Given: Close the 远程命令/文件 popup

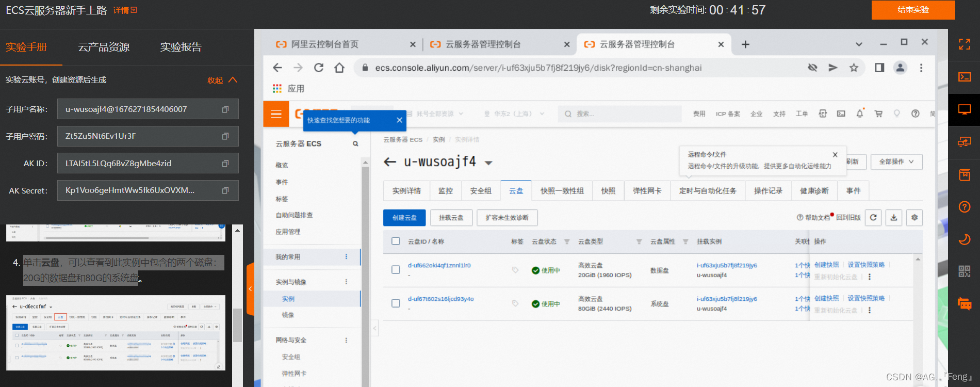Looking at the screenshot, I should tap(835, 155).
